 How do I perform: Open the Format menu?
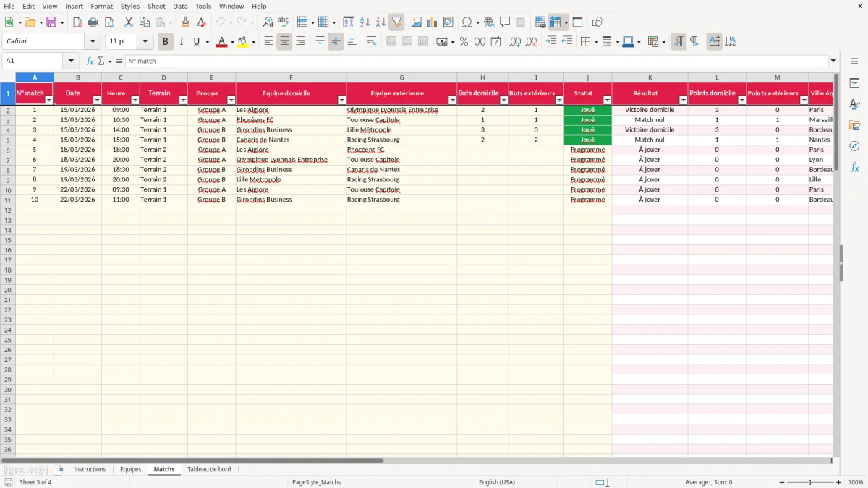101,6
